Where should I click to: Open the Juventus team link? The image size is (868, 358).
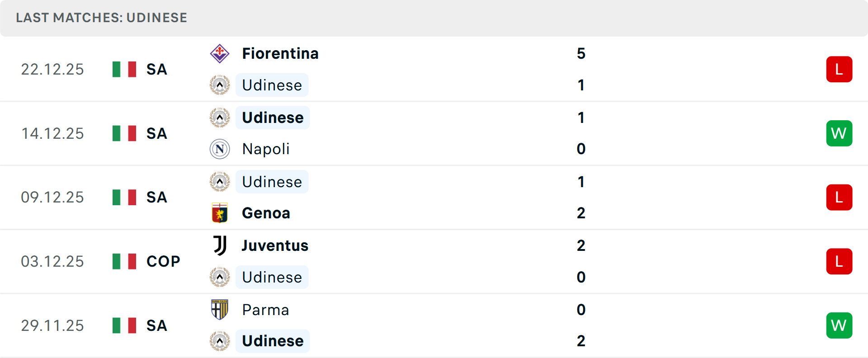[x=274, y=245]
